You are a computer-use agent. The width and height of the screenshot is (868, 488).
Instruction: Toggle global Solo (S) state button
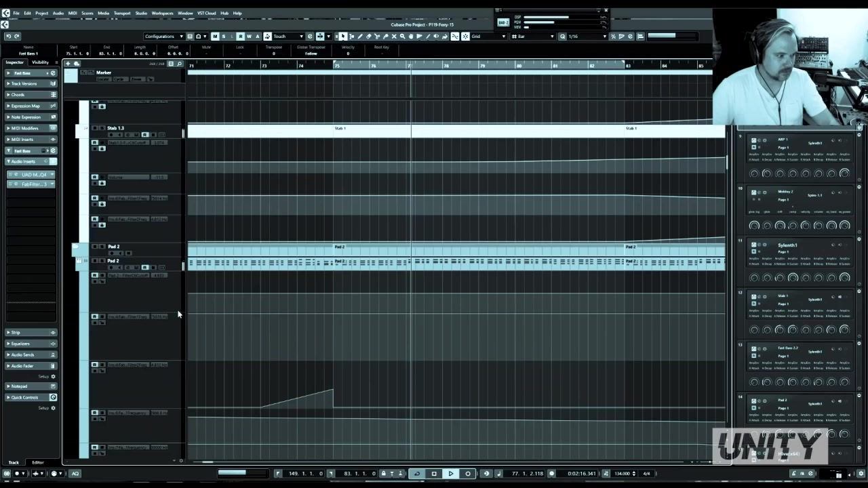point(223,36)
